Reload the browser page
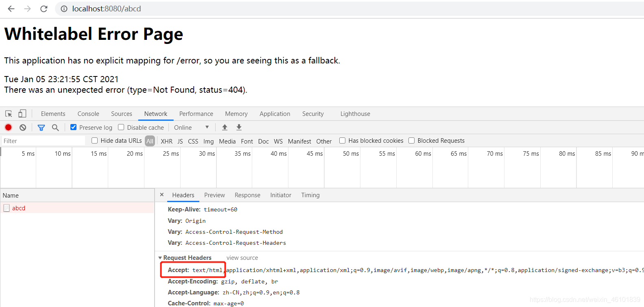Screen dimensions: 644x307 44,9
